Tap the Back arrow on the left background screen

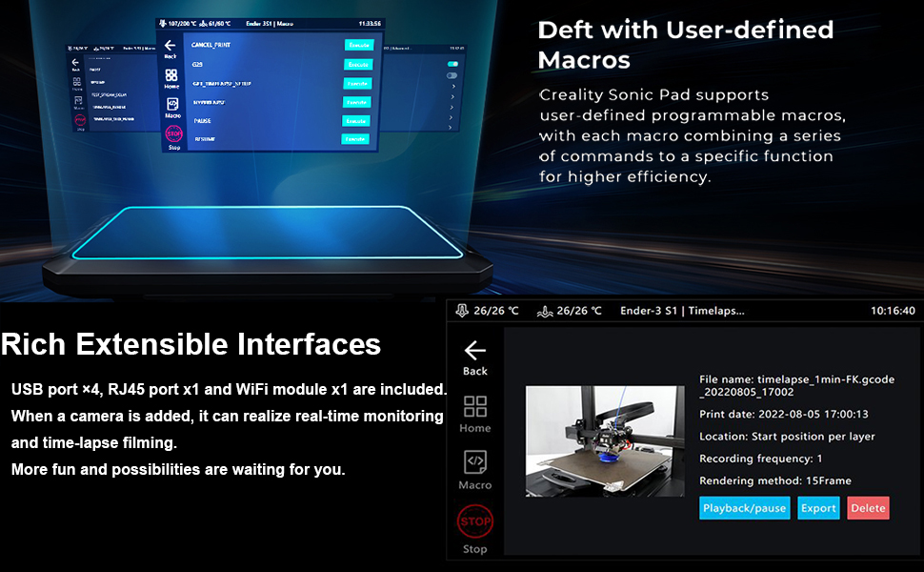pyautogui.click(x=75, y=62)
